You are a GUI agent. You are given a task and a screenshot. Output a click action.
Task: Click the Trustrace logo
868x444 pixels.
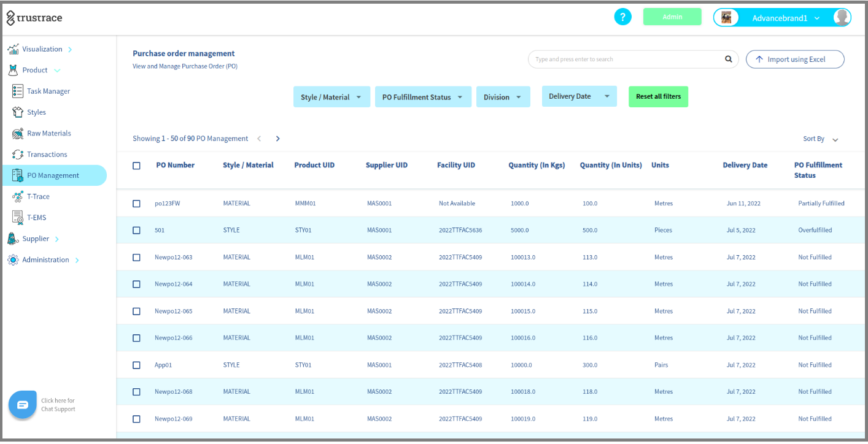[x=34, y=18]
